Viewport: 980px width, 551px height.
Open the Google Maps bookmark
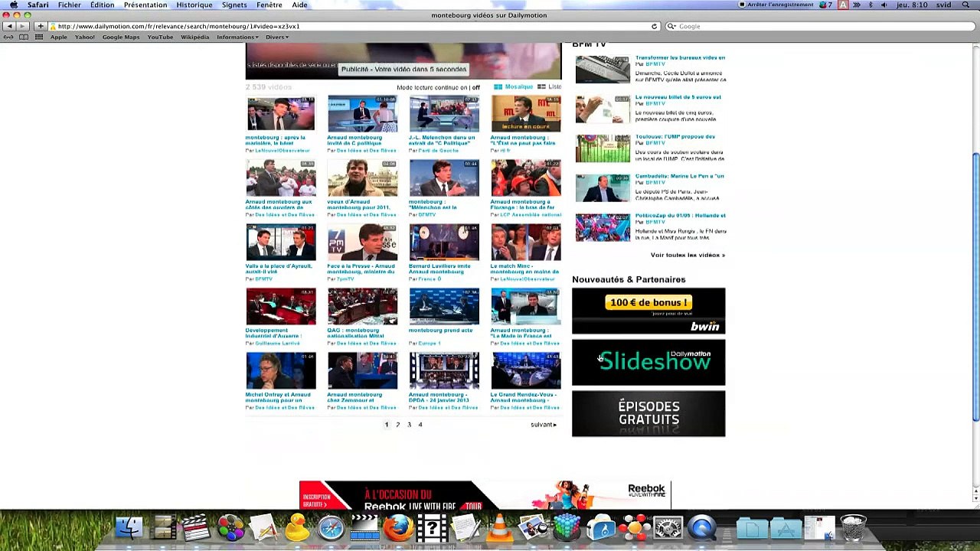121,37
